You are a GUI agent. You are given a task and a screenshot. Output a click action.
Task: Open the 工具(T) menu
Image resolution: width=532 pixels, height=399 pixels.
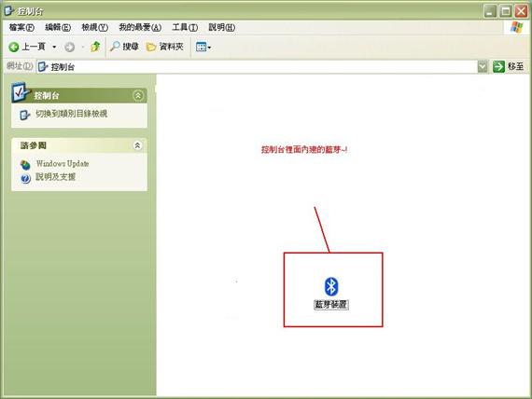(x=185, y=27)
